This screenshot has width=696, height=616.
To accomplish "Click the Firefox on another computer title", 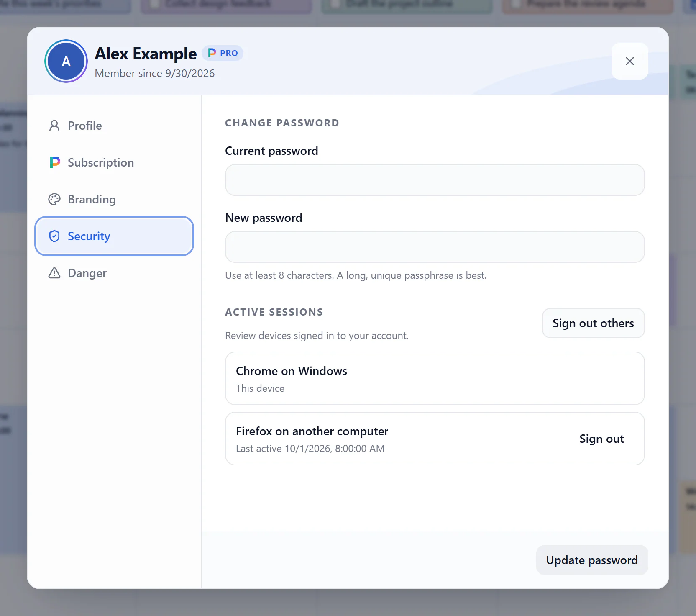I will pyautogui.click(x=312, y=431).
